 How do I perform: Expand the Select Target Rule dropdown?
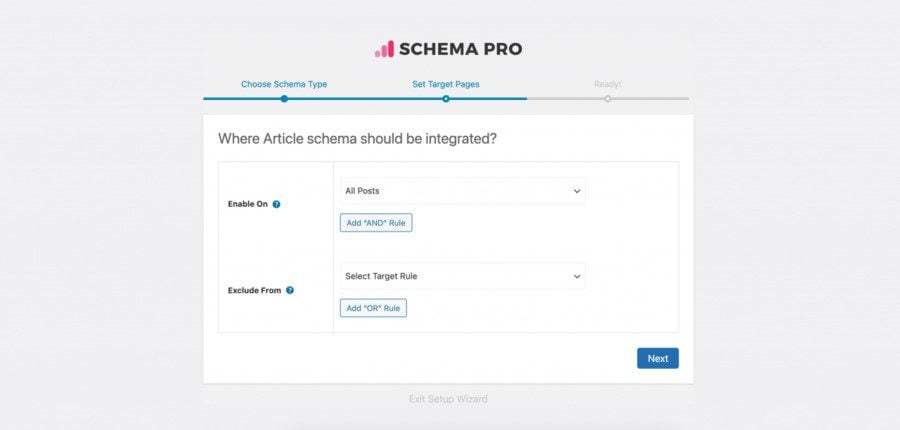pos(462,275)
